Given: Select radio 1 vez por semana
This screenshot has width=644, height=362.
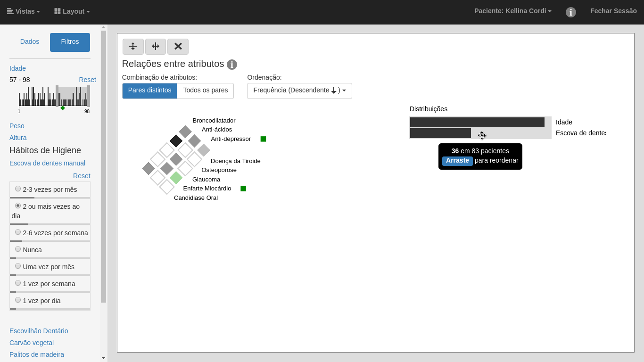Looking at the screenshot, I should 18,283.
